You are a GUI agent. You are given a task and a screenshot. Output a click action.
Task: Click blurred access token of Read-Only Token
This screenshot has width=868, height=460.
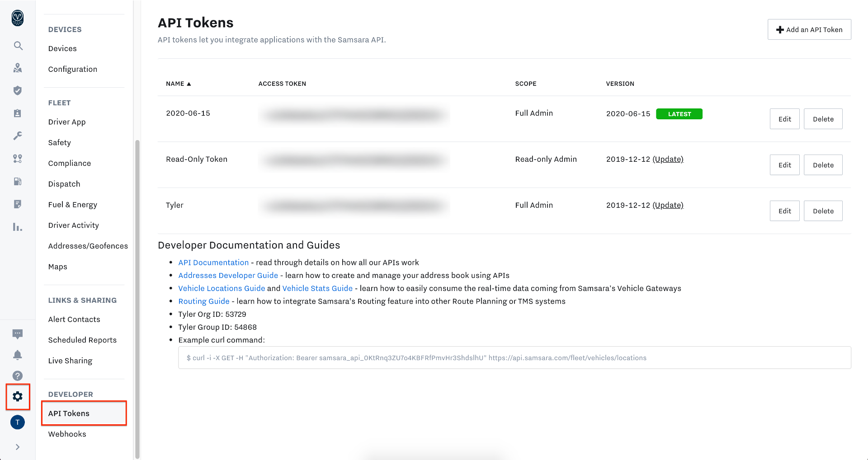click(x=354, y=160)
